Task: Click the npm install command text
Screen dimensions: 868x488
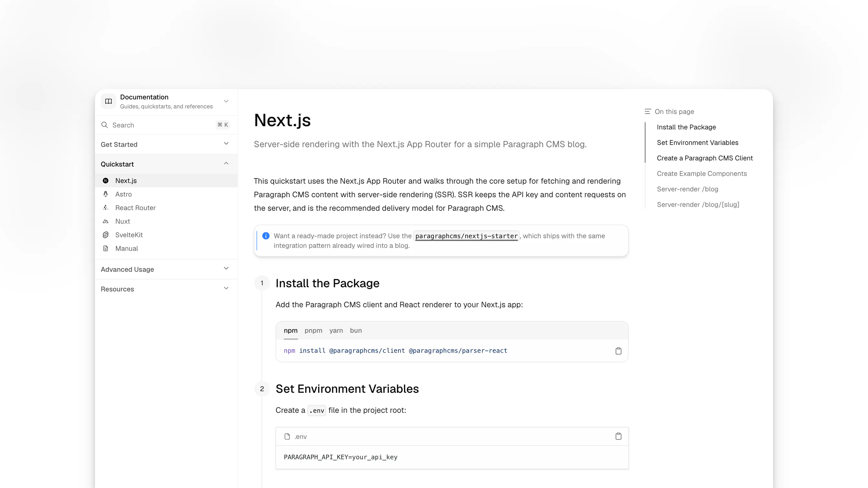Action: pyautogui.click(x=395, y=351)
